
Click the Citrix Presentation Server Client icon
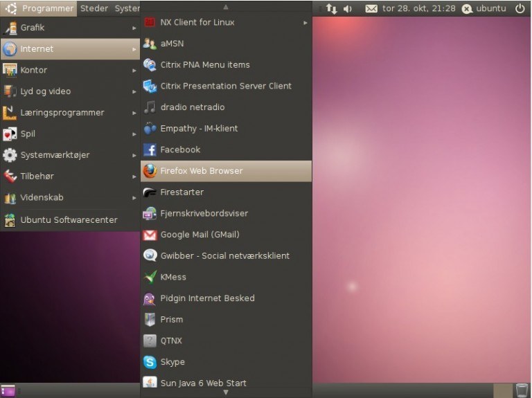pos(150,86)
